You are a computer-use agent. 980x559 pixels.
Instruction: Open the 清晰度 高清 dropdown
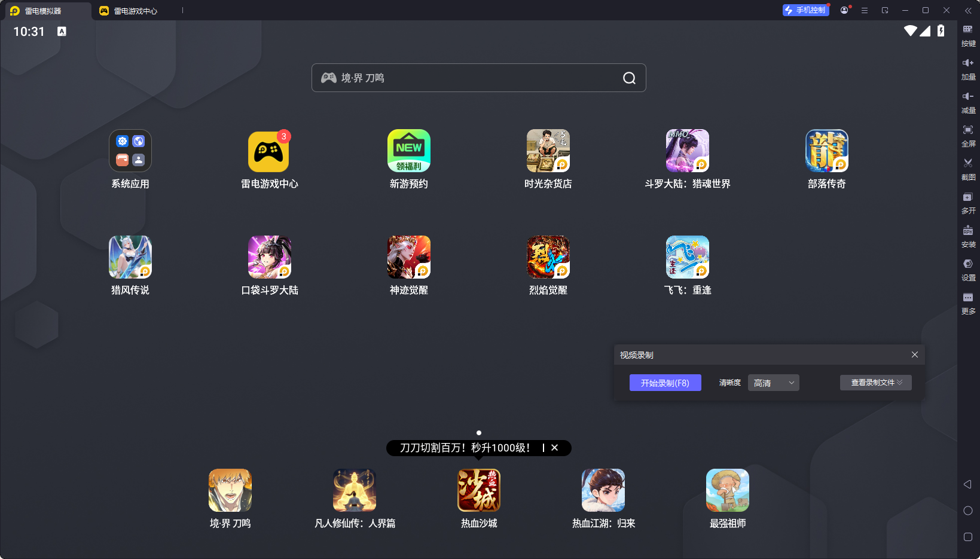click(x=774, y=383)
